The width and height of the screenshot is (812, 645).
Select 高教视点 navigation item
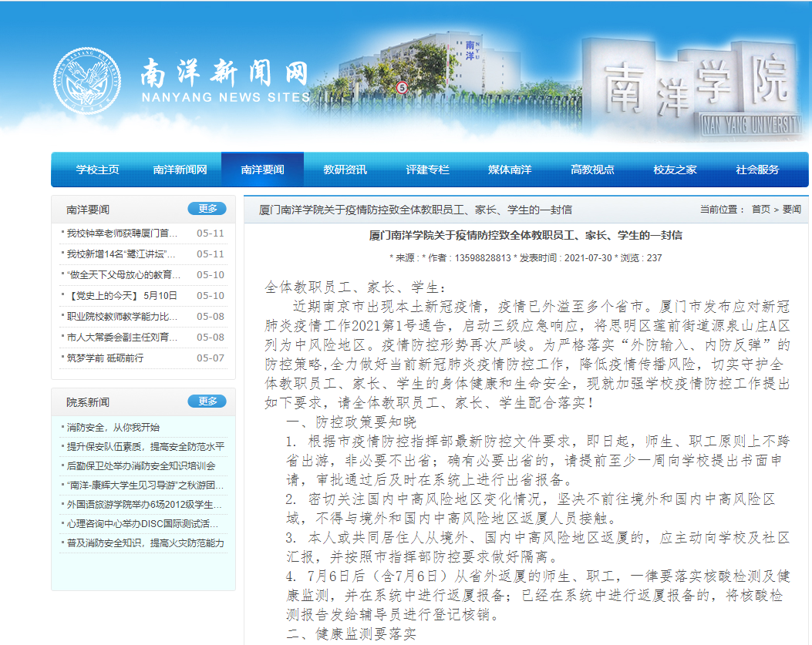(592, 170)
